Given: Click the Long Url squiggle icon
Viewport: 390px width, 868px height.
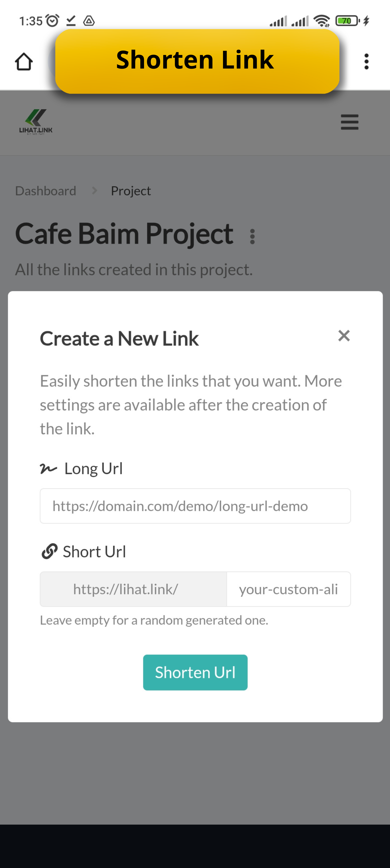Looking at the screenshot, I should point(48,469).
